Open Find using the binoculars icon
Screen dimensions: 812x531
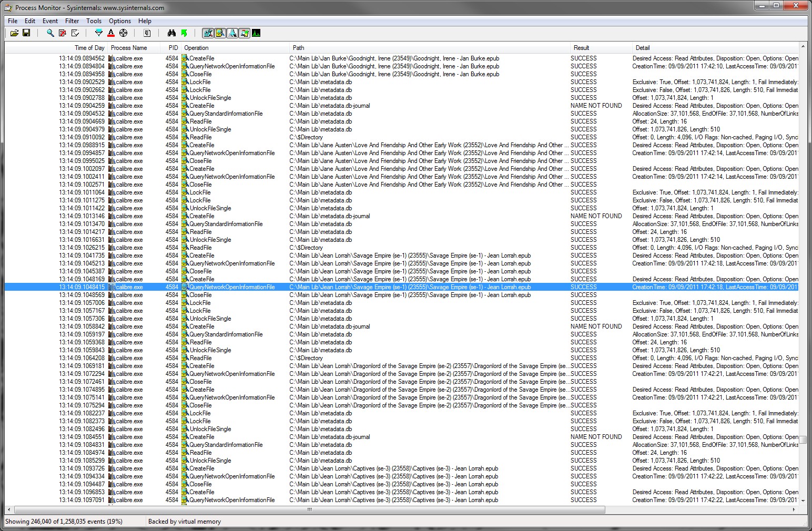coord(171,33)
